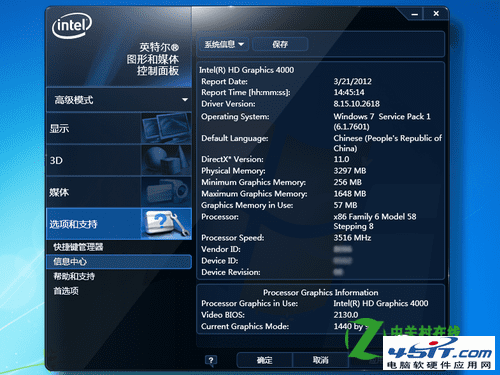Screen dimensions: 500x375
Task: Click physical memory value '3297 MB'
Action: coord(350,171)
